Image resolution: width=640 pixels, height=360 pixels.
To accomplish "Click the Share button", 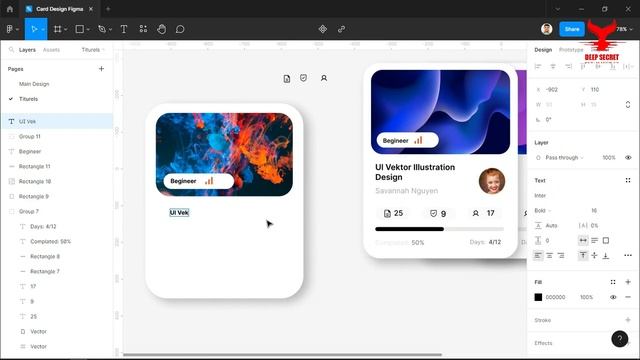I will (572, 29).
